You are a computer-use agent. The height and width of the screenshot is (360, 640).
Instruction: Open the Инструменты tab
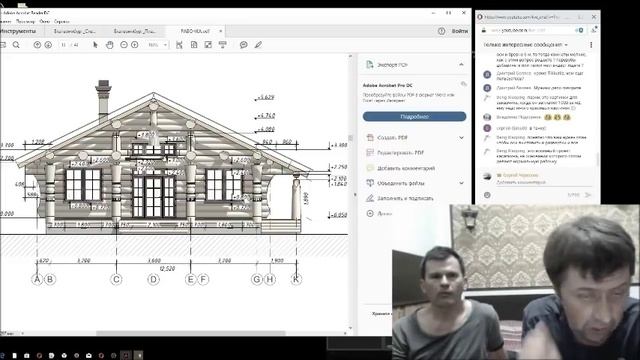click(18, 31)
